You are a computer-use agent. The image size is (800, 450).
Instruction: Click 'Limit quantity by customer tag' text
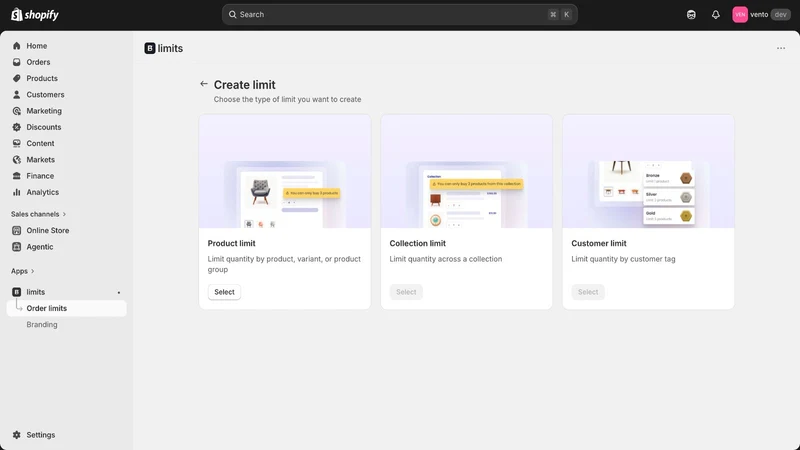[623, 259]
